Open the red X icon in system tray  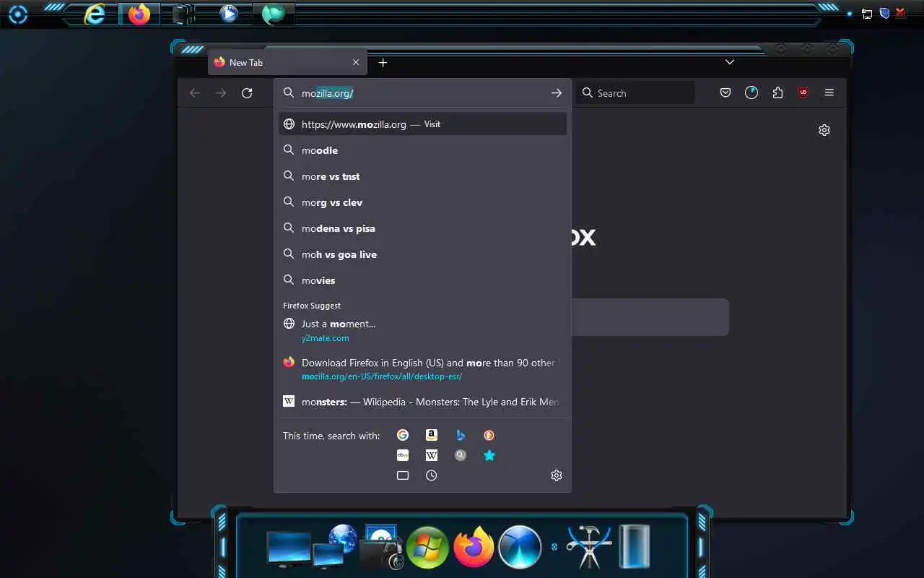click(x=901, y=13)
